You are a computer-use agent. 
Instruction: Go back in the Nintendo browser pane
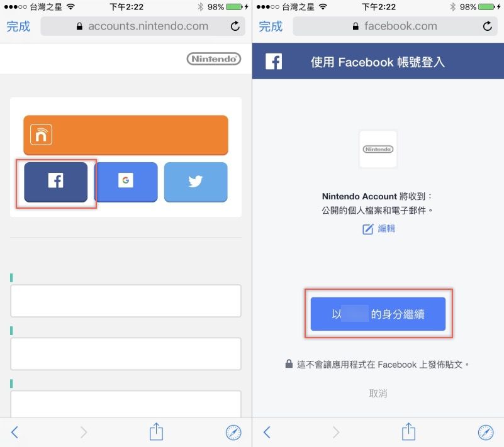coord(14,433)
